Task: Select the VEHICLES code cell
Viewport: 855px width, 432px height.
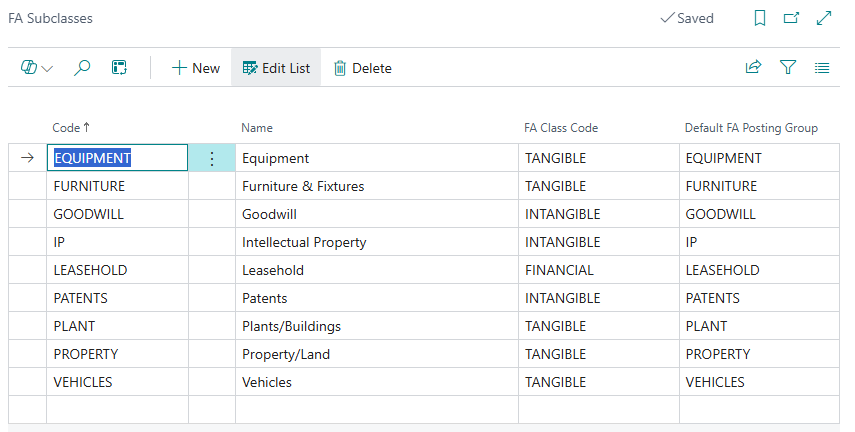Action: (117, 382)
